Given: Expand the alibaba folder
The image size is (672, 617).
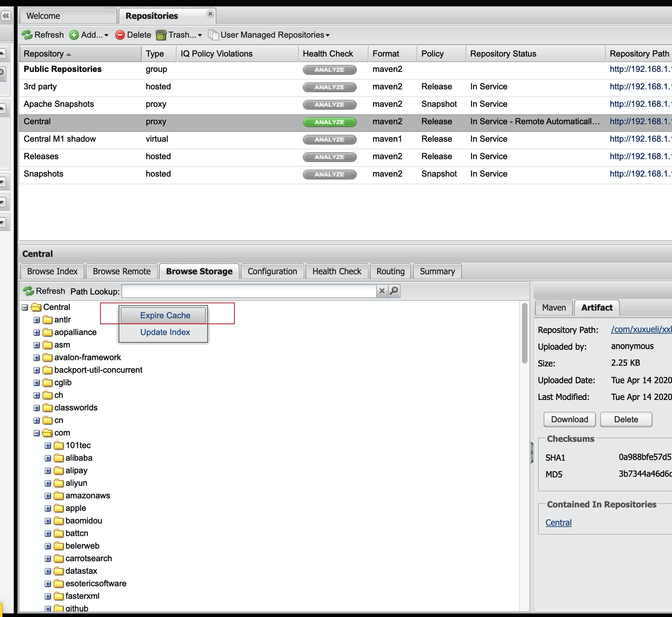Looking at the screenshot, I should (48, 458).
